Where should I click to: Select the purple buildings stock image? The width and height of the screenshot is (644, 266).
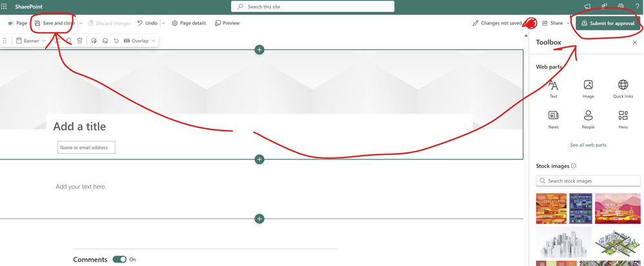(581, 209)
